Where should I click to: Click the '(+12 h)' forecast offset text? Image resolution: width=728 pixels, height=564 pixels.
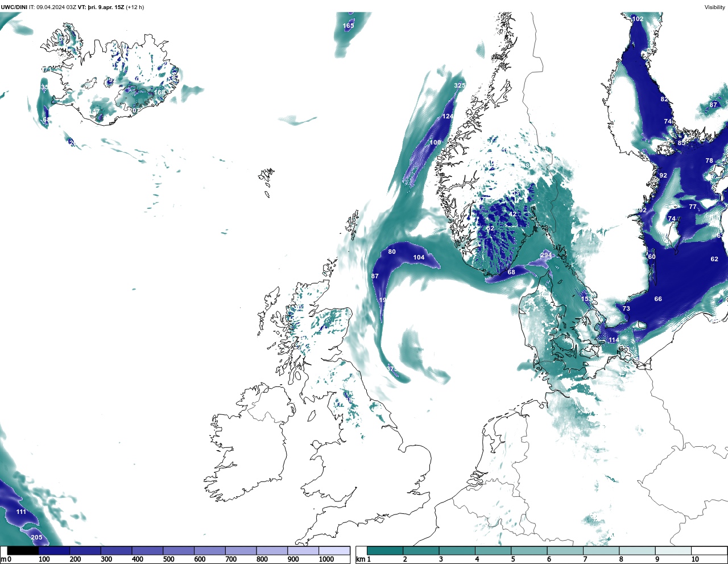tap(135, 7)
